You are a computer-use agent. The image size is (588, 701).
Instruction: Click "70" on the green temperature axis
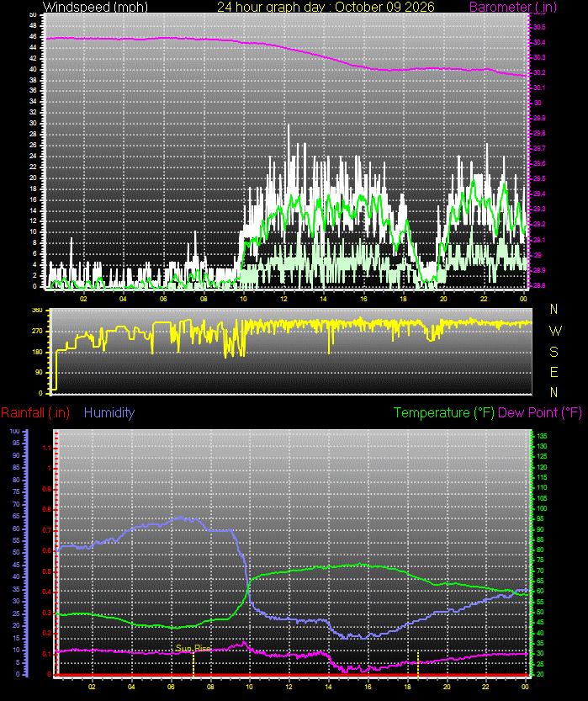click(x=540, y=571)
